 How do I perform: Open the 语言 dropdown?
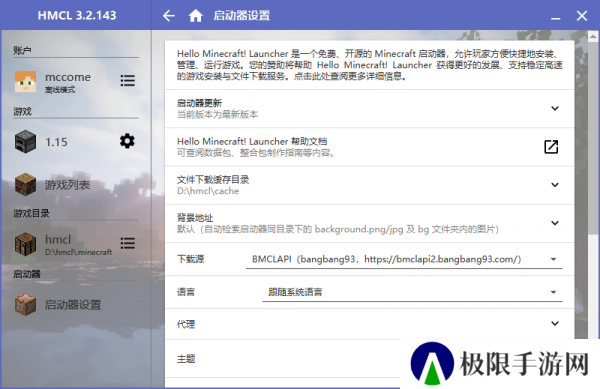[412, 292]
